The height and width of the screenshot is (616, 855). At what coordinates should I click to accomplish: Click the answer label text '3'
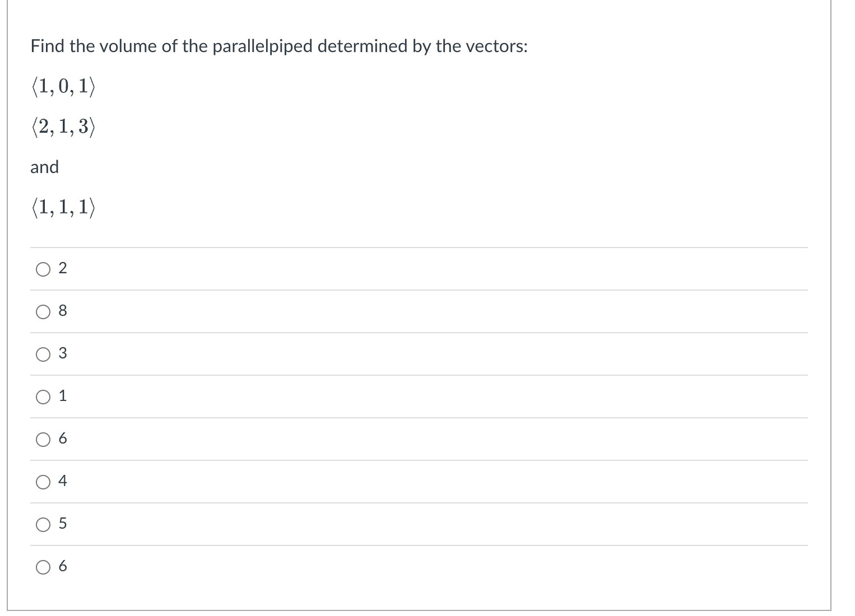point(63,354)
